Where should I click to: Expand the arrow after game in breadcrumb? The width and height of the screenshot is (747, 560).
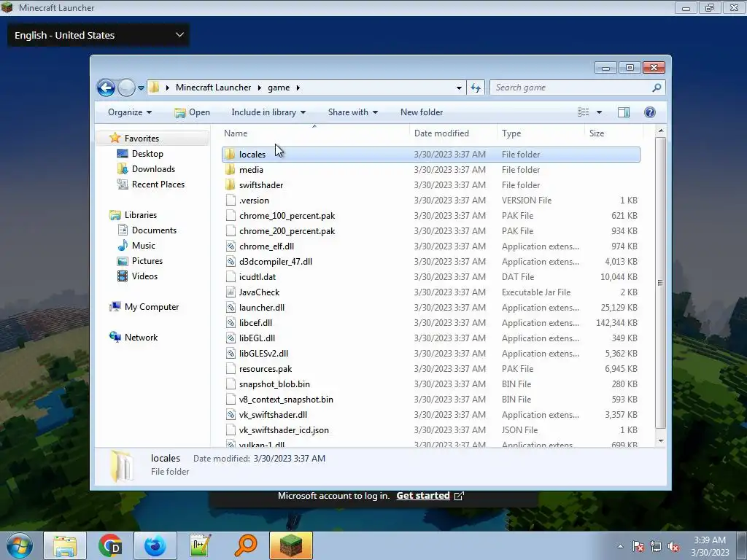tap(298, 87)
